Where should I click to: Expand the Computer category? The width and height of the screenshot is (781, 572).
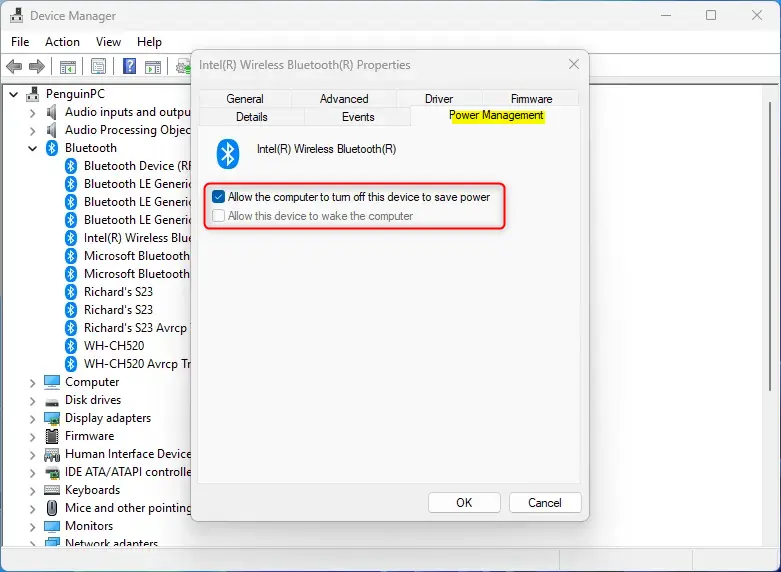(x=32, y=383)
